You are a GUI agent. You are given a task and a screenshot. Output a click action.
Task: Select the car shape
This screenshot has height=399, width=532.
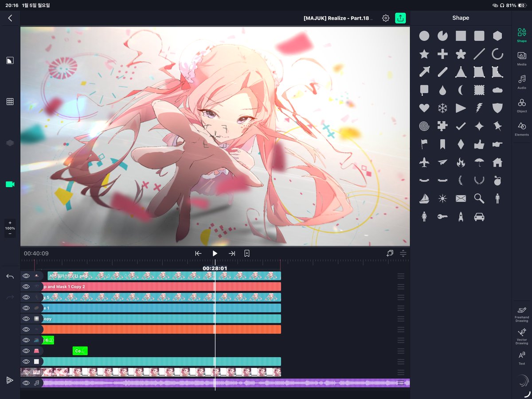(479, 216)
